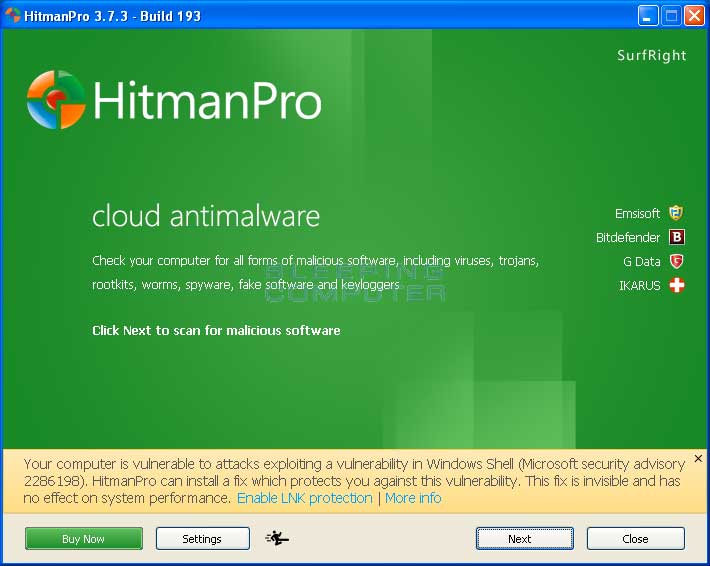710x566 pixels.
Task: Open the More info link
Action: pyautogui.click(x=413, y=498)
